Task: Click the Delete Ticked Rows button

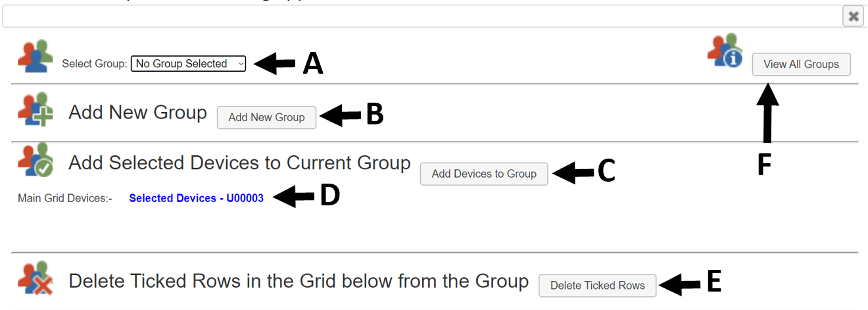Action: (x=597, y=286)
